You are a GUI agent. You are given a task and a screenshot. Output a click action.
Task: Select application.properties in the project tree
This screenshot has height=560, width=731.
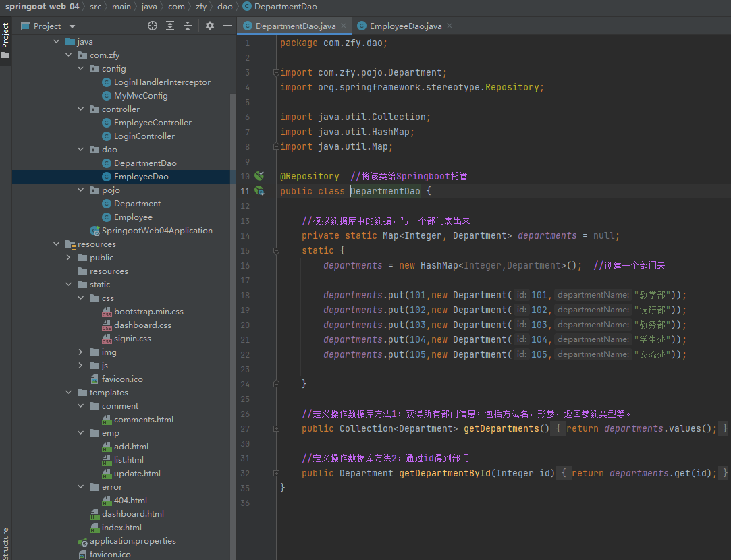click(132, 541)
